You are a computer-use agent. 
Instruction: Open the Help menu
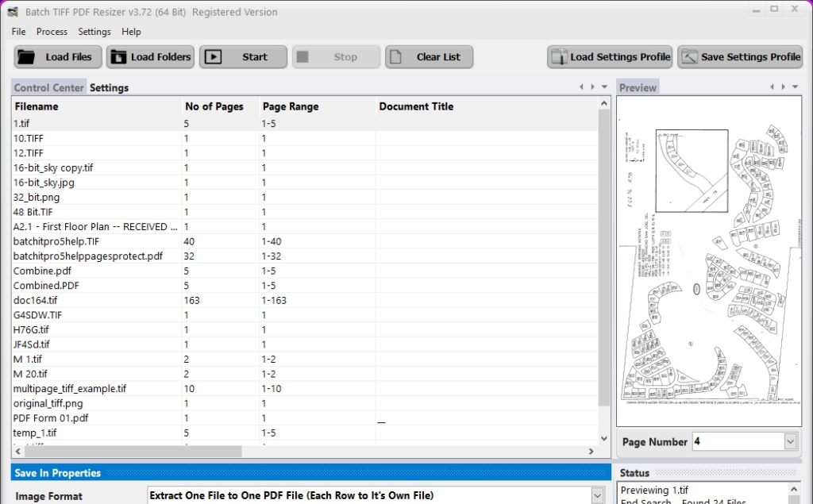coord(131,32)
